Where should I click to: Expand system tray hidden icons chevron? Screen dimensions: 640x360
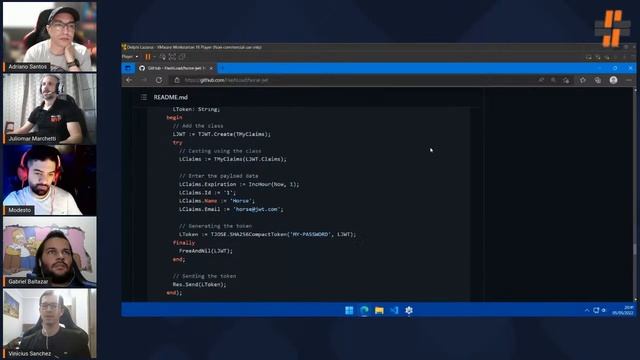click(x=587, y=311)
